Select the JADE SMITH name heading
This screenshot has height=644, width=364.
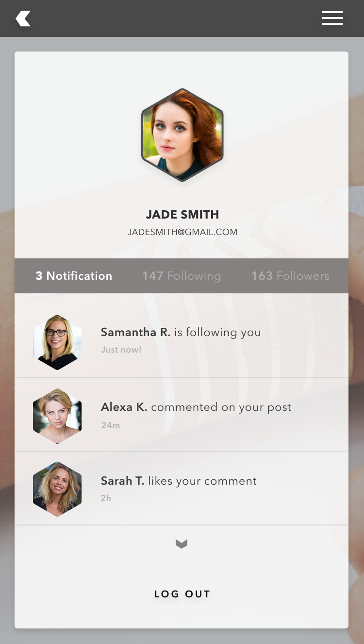pyautogui.click(x=182, y=214)
